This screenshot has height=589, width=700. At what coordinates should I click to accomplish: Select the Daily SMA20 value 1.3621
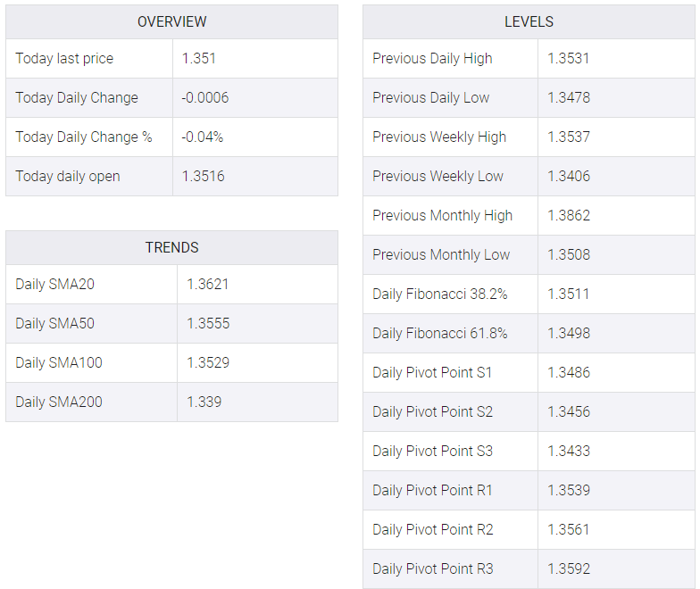(207, 284)
